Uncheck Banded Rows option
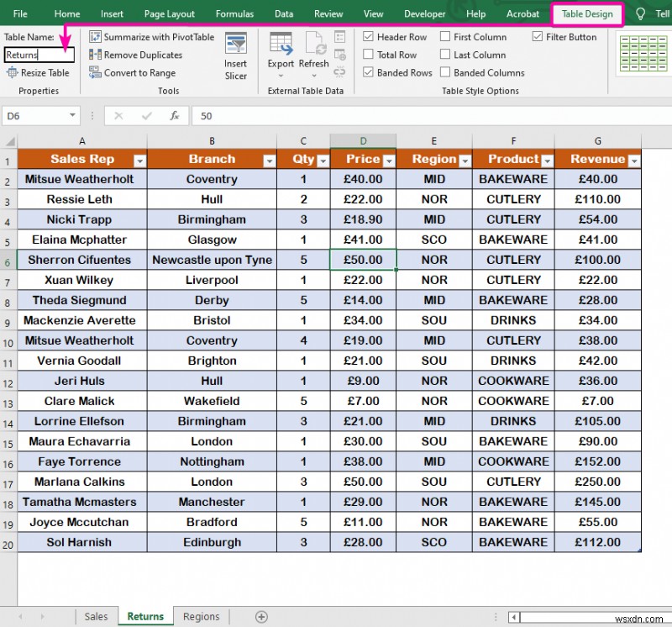Viewport: 672px width, 627px height. point(370,72)
